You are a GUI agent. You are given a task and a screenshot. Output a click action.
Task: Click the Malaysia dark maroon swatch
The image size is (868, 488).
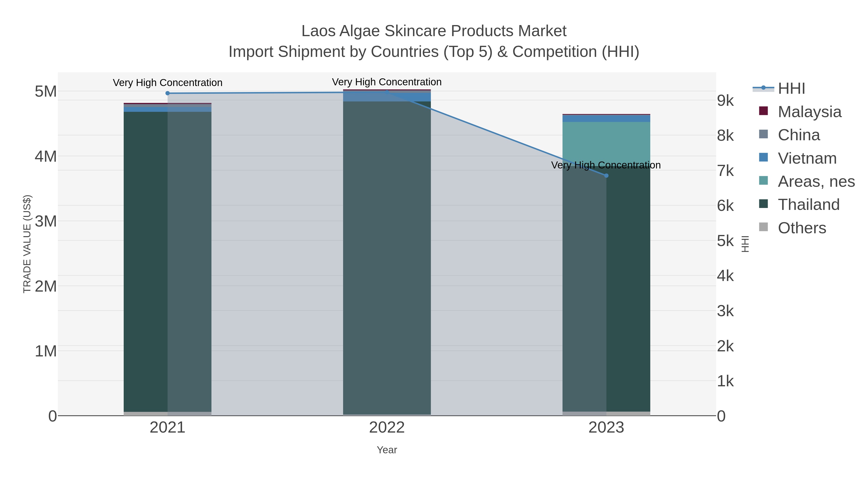[764, 111]
